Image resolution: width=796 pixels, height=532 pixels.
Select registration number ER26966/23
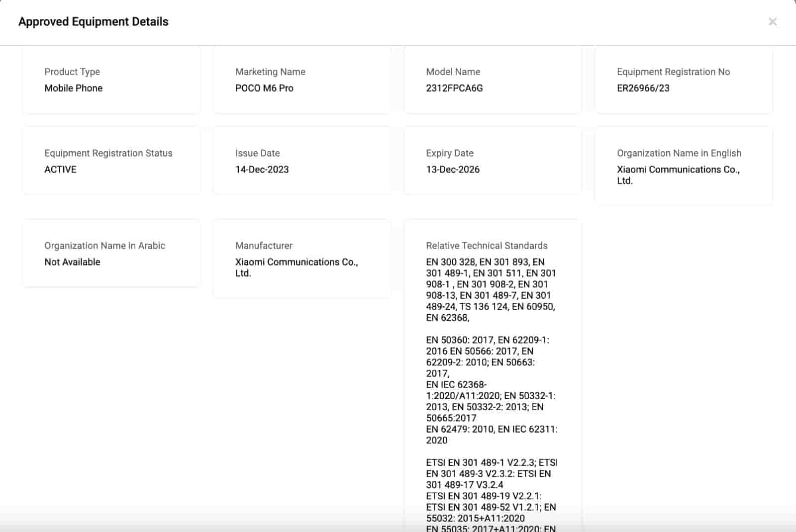(643, 88)
